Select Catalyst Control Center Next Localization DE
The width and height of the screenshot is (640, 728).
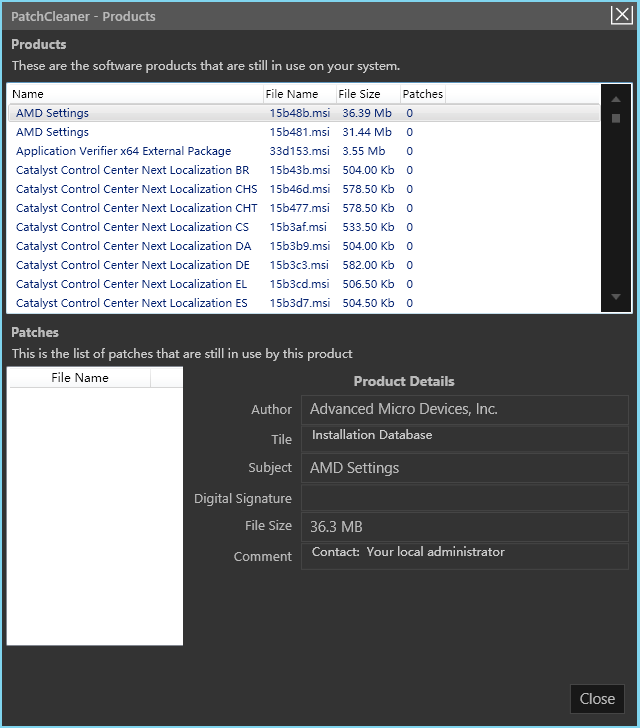[x=304, y=265]
